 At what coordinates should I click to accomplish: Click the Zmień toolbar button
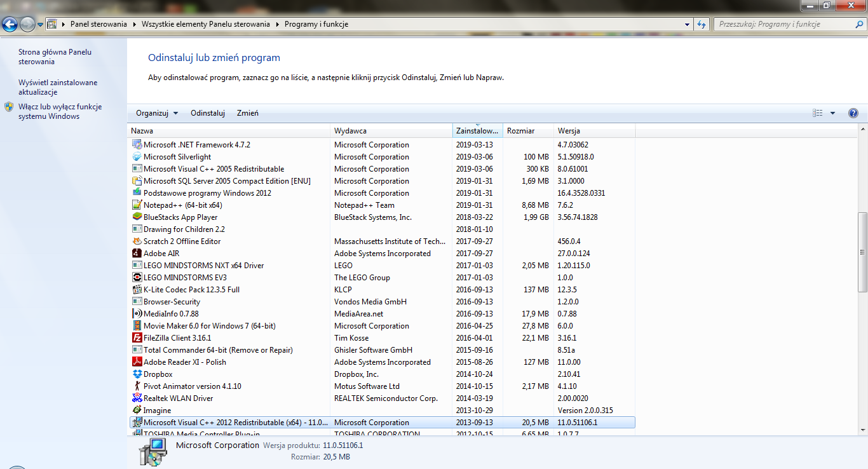point(248,113)
